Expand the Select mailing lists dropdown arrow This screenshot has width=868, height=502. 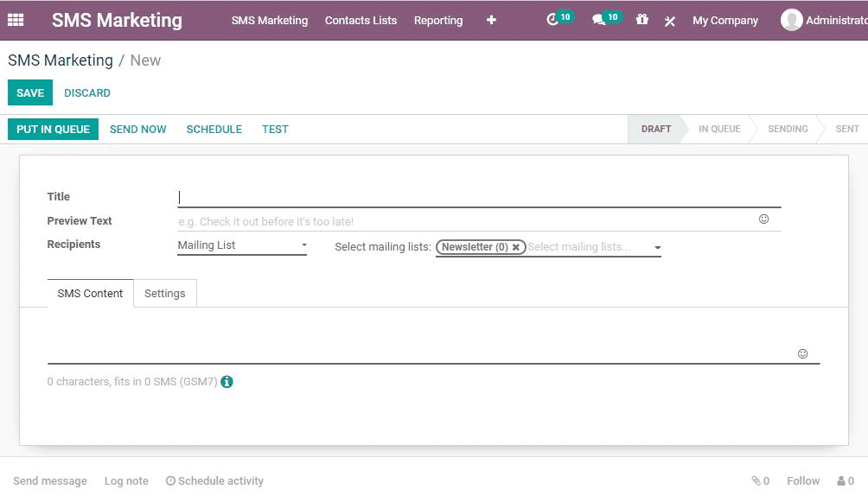click(658, 247)
